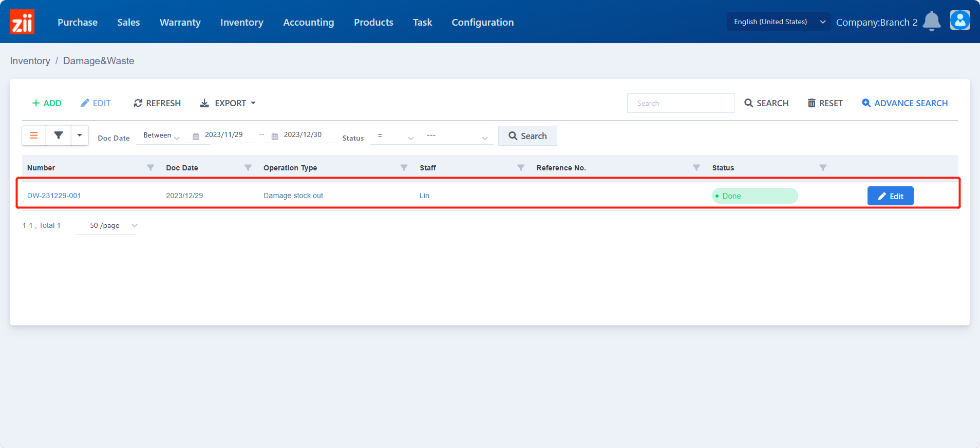
Task: Open the language selector English (United States)
Action: (778, 22)
